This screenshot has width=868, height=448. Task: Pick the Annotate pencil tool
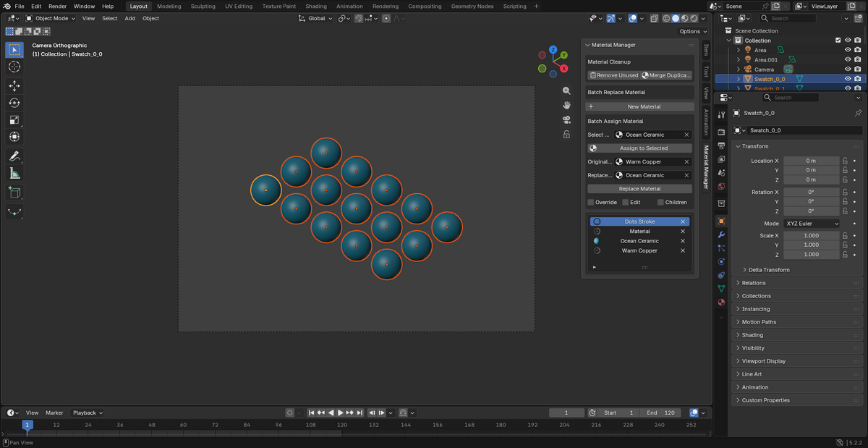pos(14,156)
